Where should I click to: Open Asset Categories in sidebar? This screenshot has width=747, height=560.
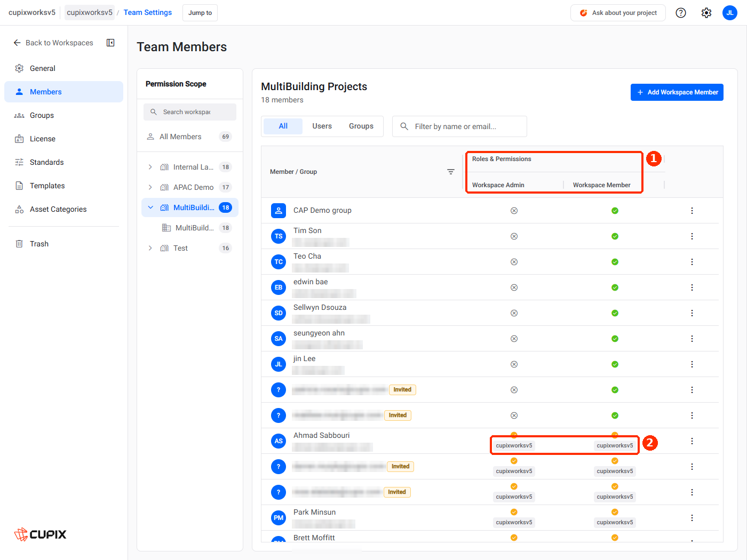[x=63, y=209]
